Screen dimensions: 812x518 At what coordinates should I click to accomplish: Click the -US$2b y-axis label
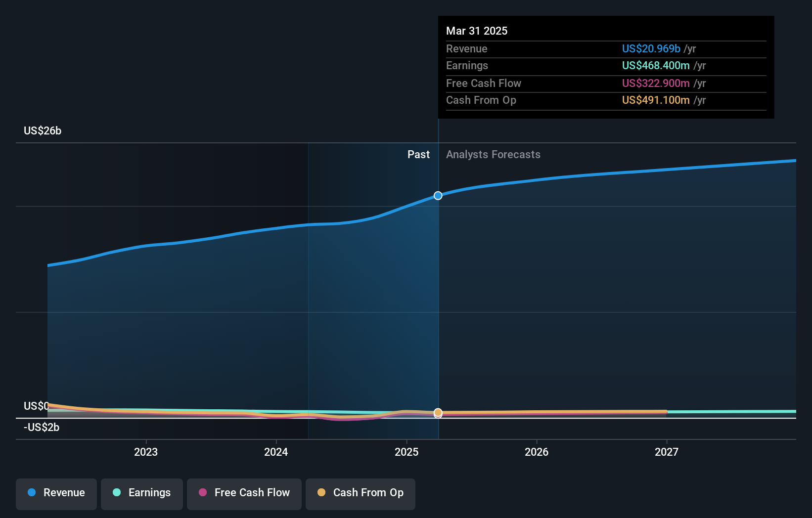pyautogui.click(x=42, y=427)
